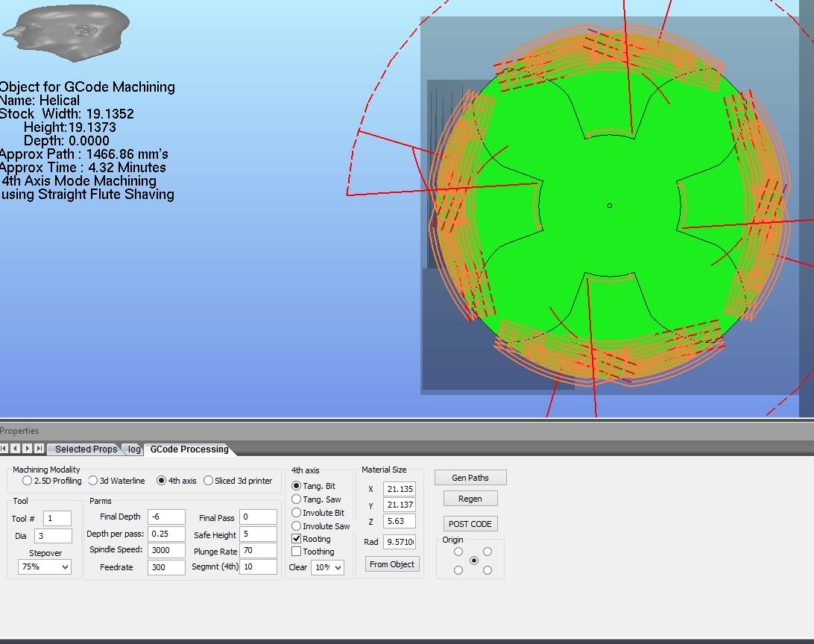Open the log tab
The width and height of the screenshot is (814, 644).
tap(134, 449)
